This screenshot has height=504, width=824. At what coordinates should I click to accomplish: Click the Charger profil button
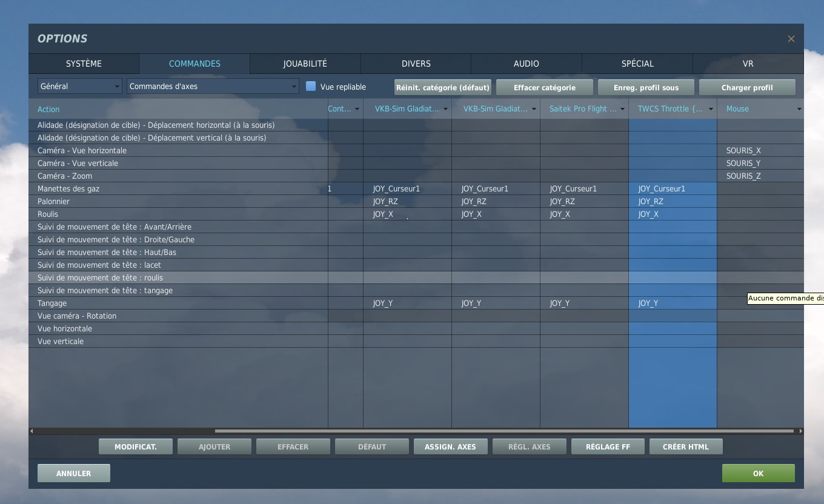tap(747, 87)
